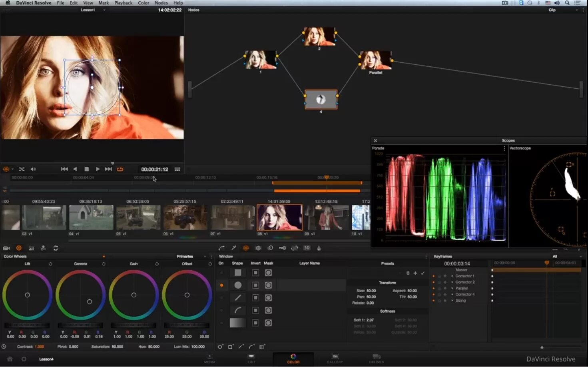Jump to the first frame

[64, 169]
